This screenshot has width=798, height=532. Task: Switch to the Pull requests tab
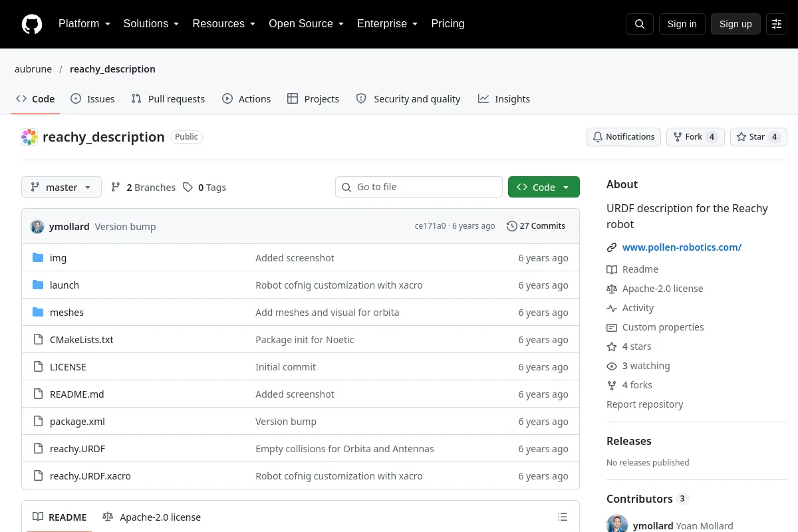[x=168, y=99]
